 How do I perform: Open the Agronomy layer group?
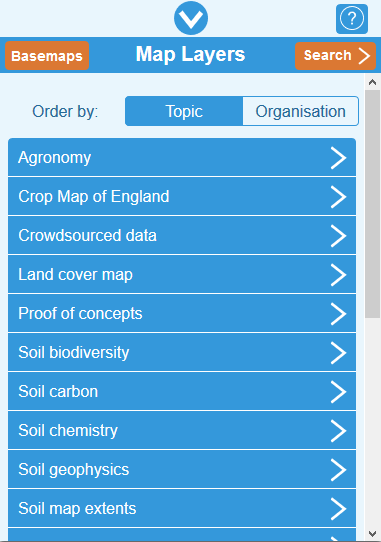click(x=182, y=157)
